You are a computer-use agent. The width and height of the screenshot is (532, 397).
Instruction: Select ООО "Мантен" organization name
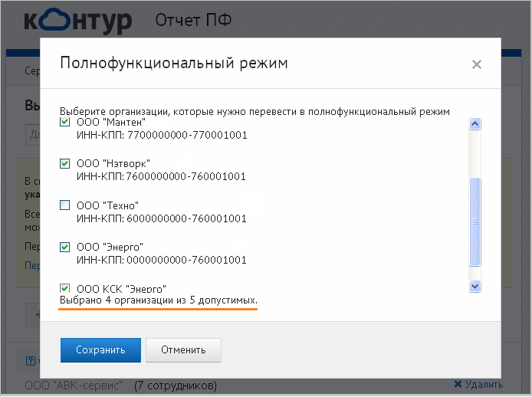tap(111, 122)
